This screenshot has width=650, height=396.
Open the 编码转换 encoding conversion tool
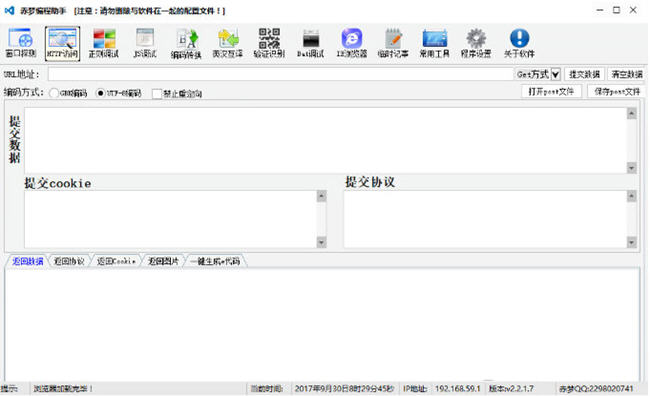coord(186,43)
